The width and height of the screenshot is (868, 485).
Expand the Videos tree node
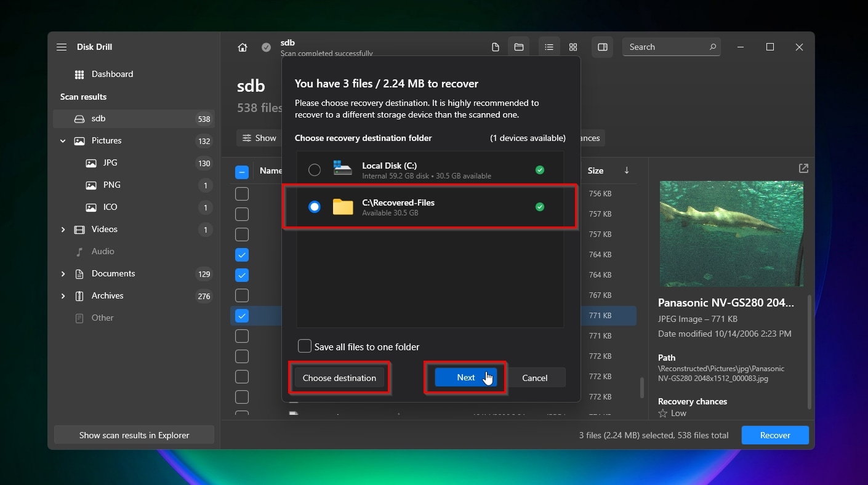click(x=63, y=230)
